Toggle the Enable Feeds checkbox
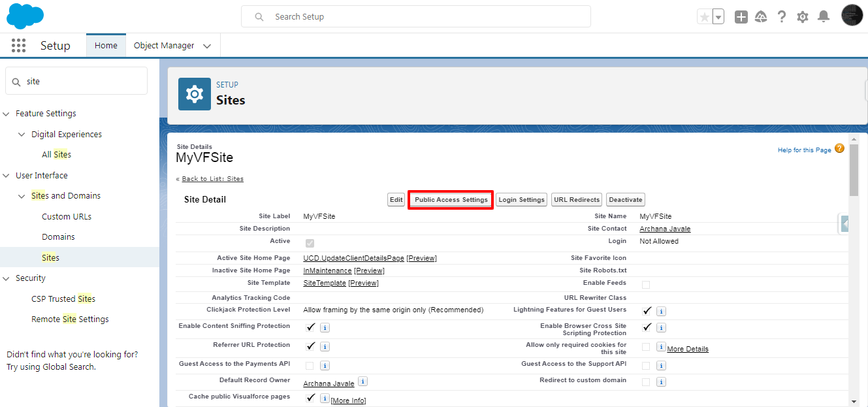 click(x=646, y=285)
